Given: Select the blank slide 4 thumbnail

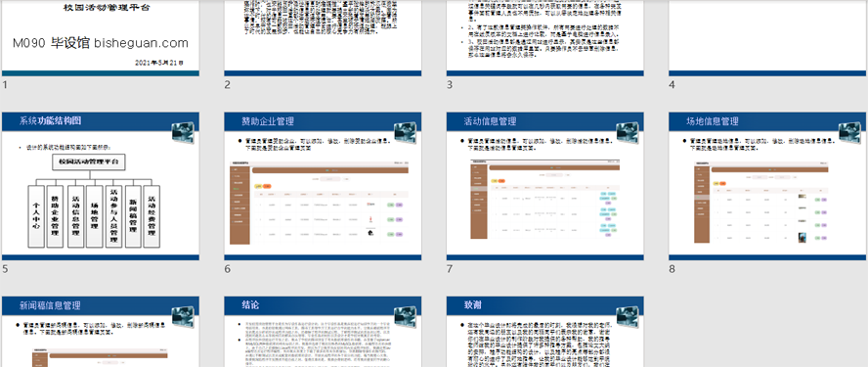Looking at the screenshot, I should [767, 38].
